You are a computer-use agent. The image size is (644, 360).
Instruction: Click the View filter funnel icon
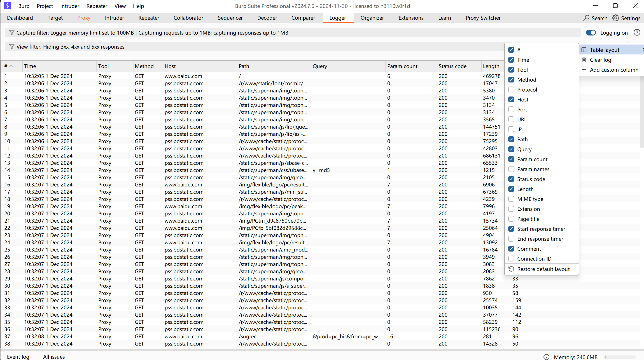pyautogui.click(x=12, y=47)
